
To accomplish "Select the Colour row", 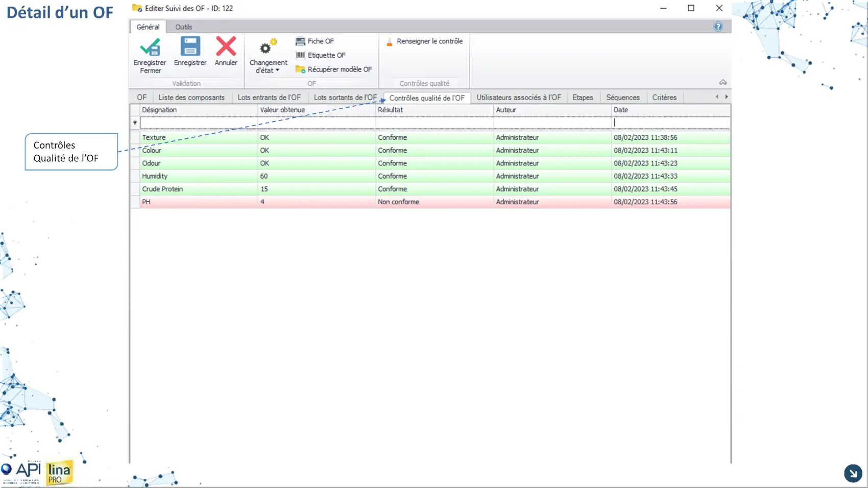I will pyautogui.click(x=430, y=151).
